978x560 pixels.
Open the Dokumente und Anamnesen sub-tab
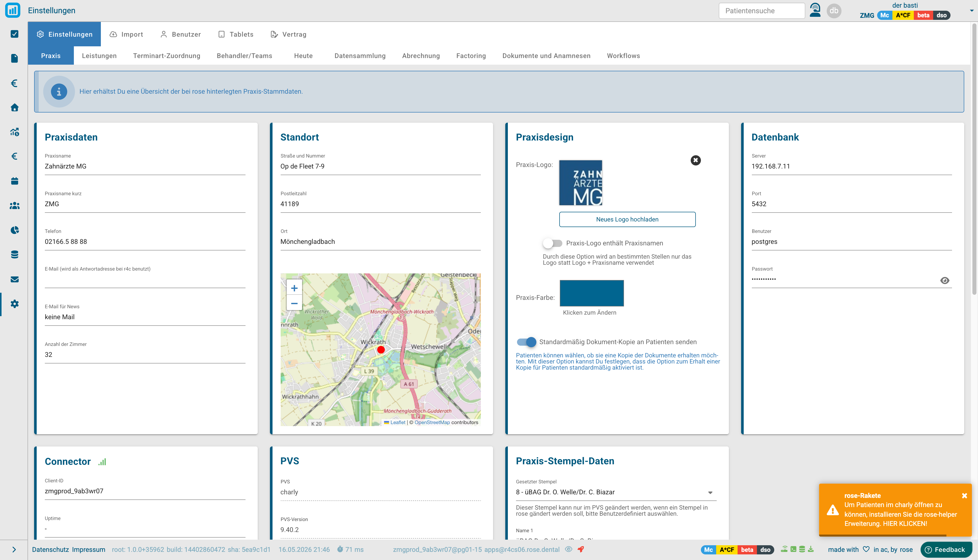coord(546,56)
